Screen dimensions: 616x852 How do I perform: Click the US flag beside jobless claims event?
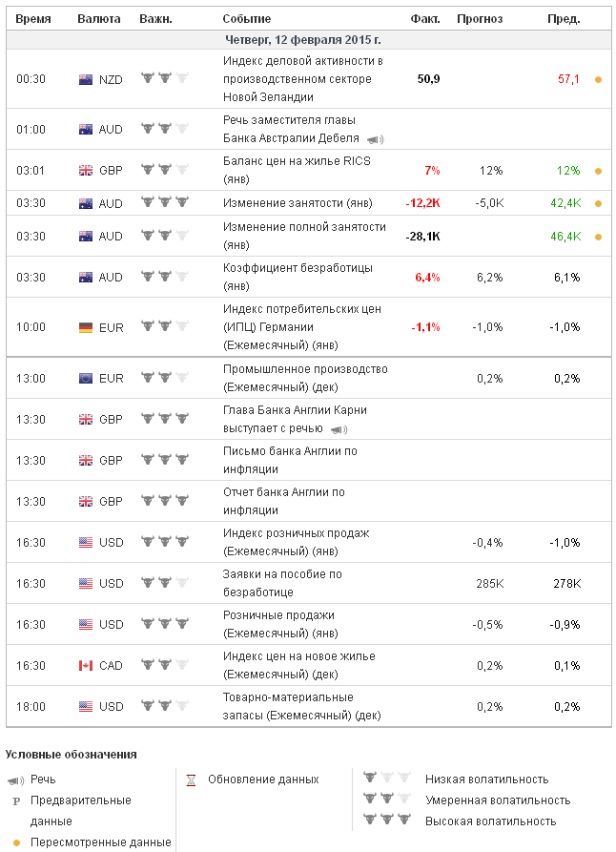pos(86,583)
